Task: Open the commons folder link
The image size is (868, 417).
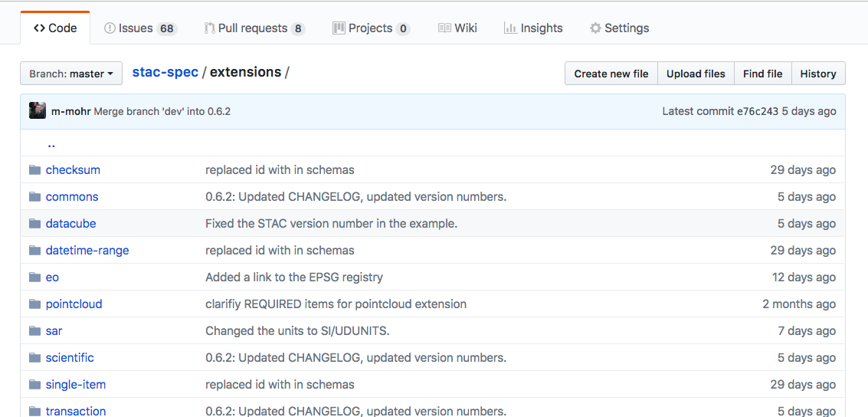Action: [x=72, y=196]
